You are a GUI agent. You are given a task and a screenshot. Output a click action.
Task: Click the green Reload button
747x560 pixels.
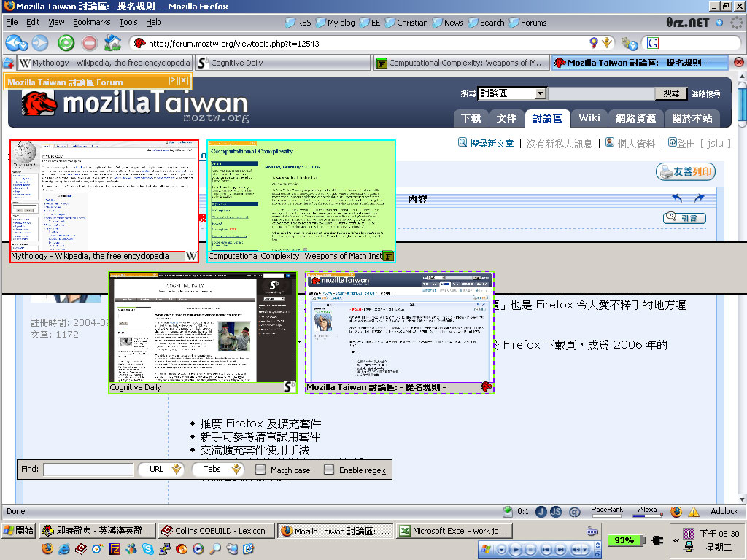pos(66,43)
